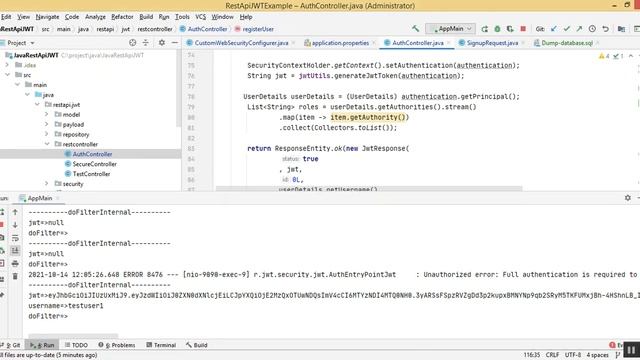Click the Build project hammer icon
The height and width of the screenshot is (360, 640).
(x=416, y=29)
